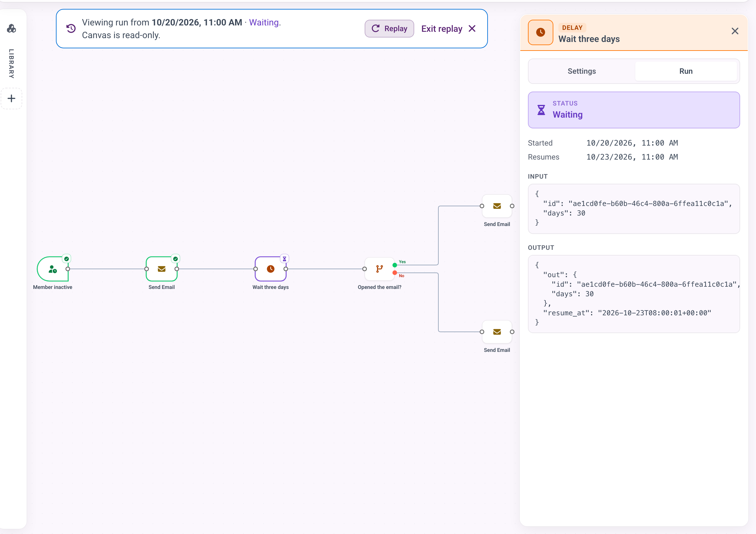Click Exit replay
756x534 pixels.
(x=449, y=29)
